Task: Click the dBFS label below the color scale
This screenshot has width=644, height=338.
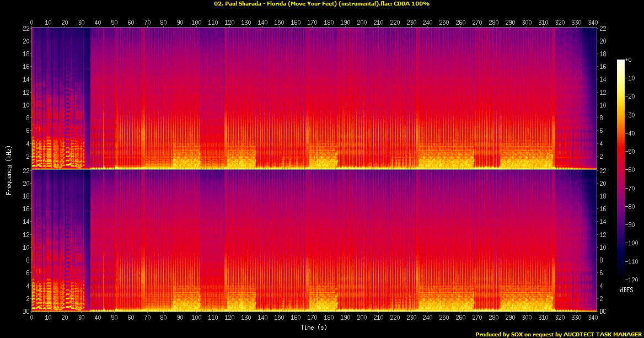Action: tap(626, 289)
